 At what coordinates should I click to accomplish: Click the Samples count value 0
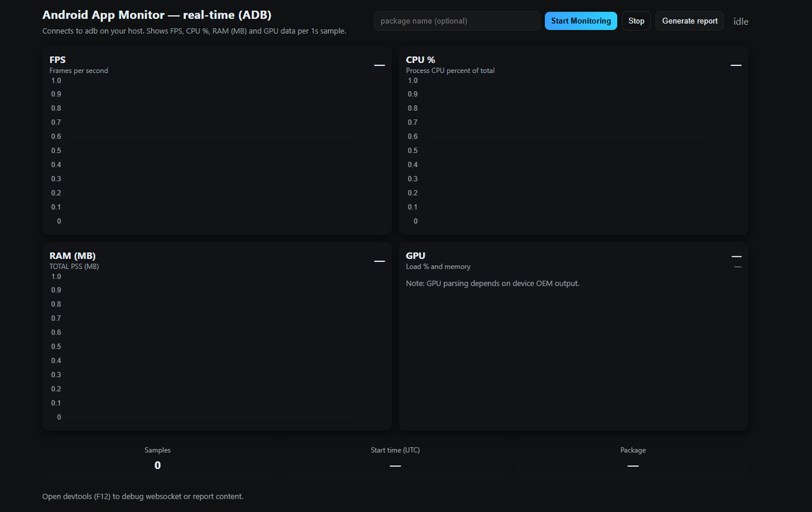click(158, 466)
